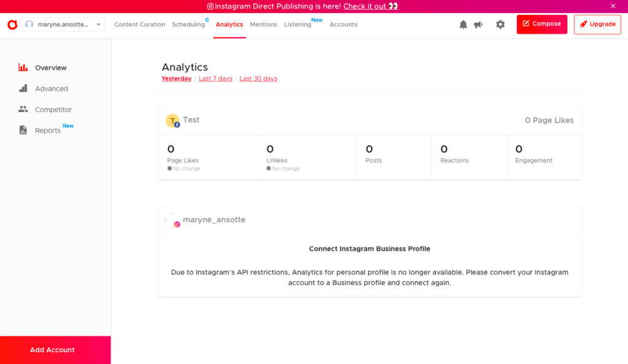Open the Content Curation section
Screen dimensions: 628x364
[139, 25]
